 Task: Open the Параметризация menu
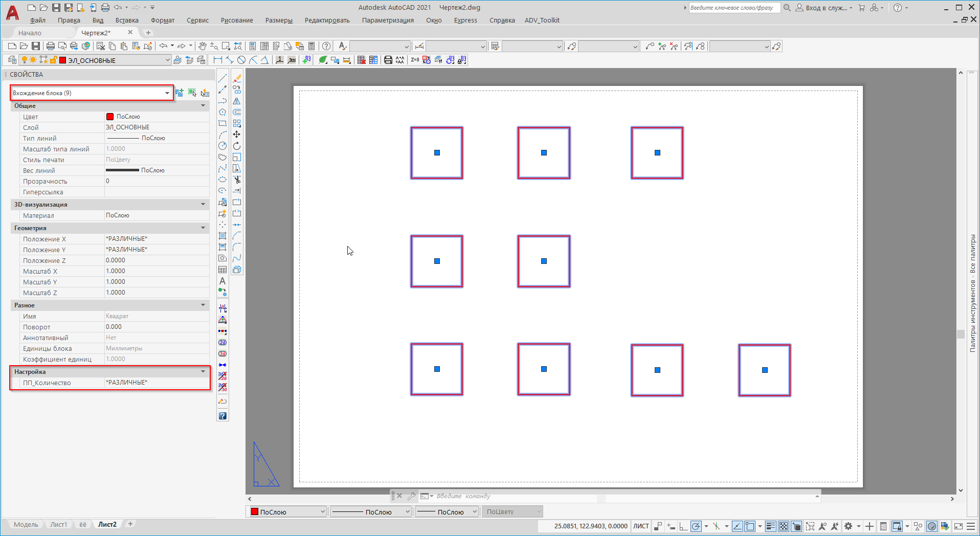[388, 20]
